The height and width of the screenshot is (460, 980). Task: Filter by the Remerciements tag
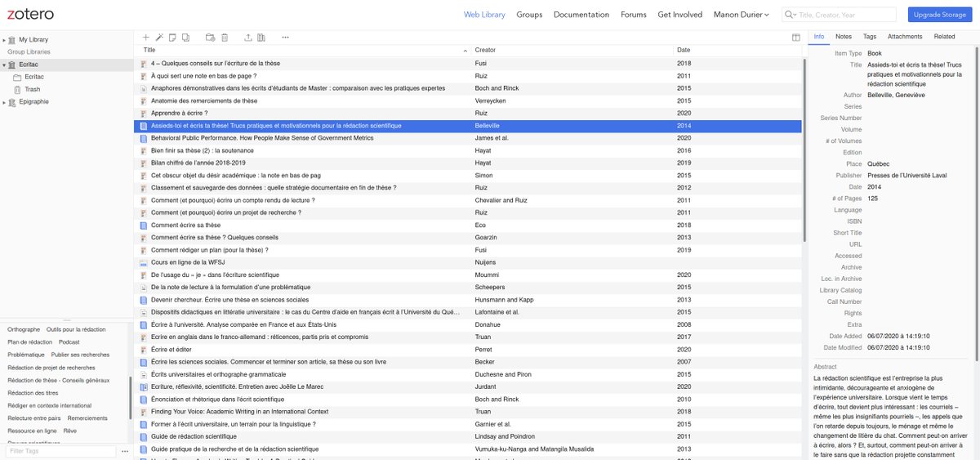87,418
